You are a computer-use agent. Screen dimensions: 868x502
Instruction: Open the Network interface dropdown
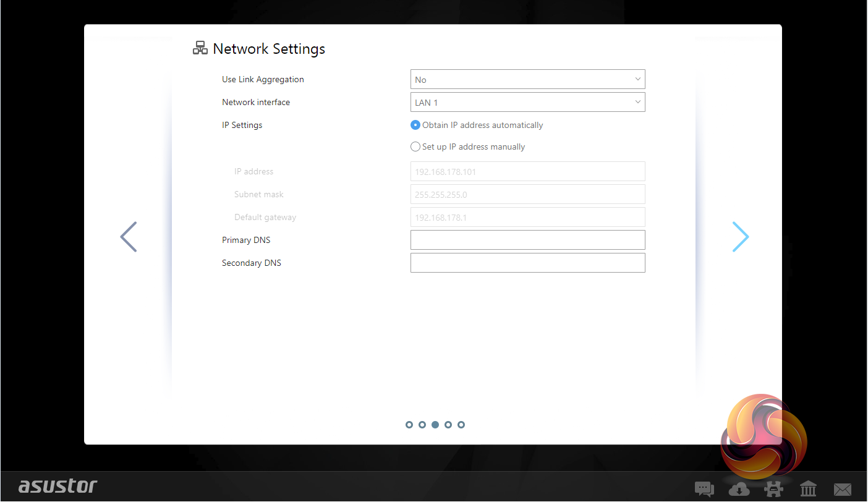coord(528,103)
